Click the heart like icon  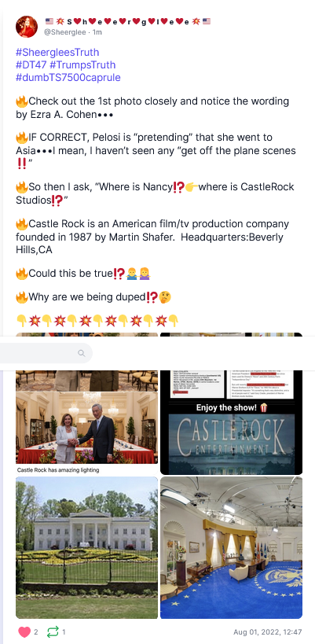click(24, 631)
